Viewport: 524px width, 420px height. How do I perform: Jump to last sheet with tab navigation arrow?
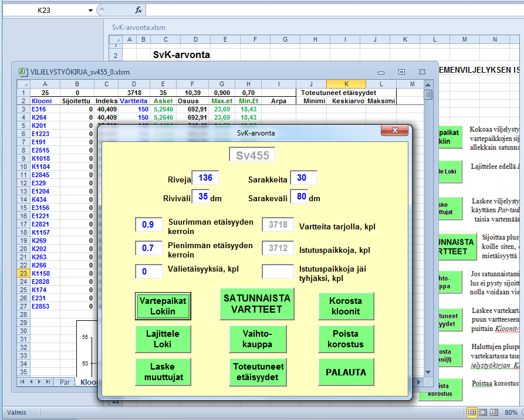[48, 381]
